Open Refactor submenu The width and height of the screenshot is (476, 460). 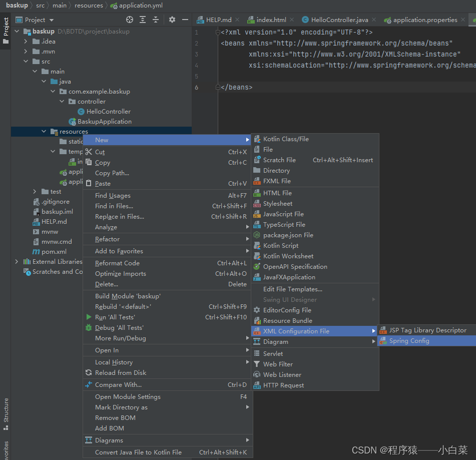[x=168, y=239]
